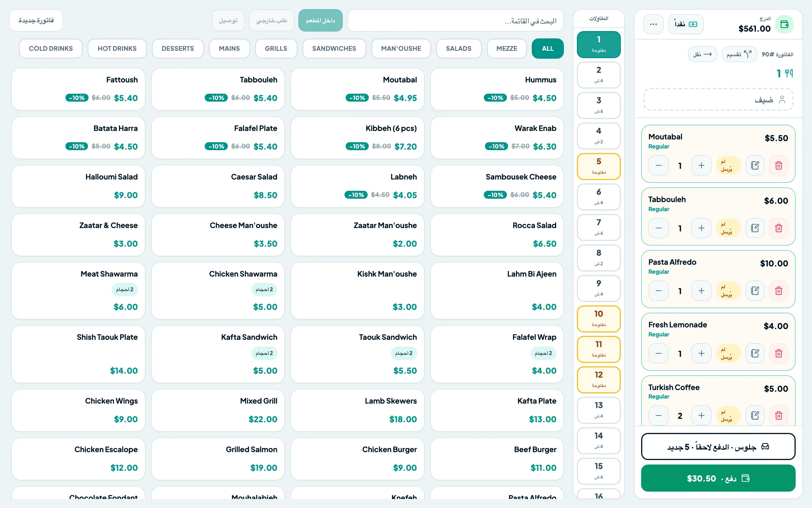Open the MAN'OUSHE category
The height and width of the screenshot is (508, 812).
[401, 48]
